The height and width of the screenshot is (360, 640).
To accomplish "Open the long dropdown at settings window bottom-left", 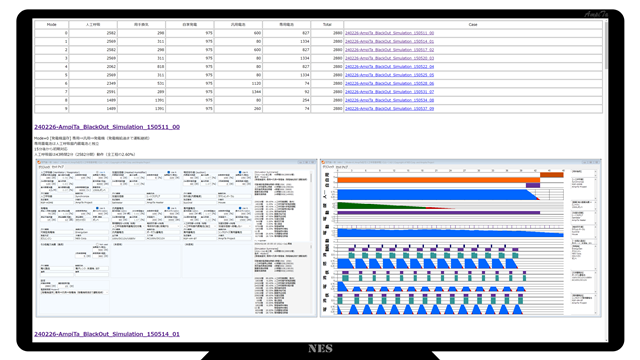I will click(x=74, y=292).
